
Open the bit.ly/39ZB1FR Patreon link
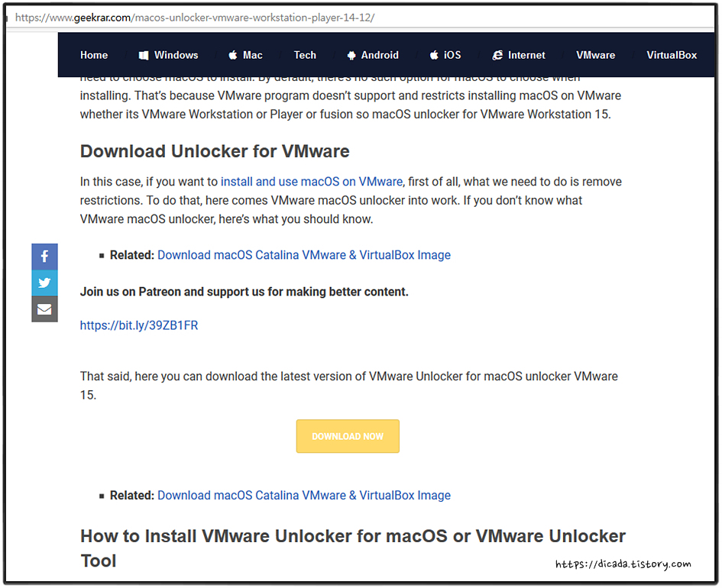tap(139, 325)
